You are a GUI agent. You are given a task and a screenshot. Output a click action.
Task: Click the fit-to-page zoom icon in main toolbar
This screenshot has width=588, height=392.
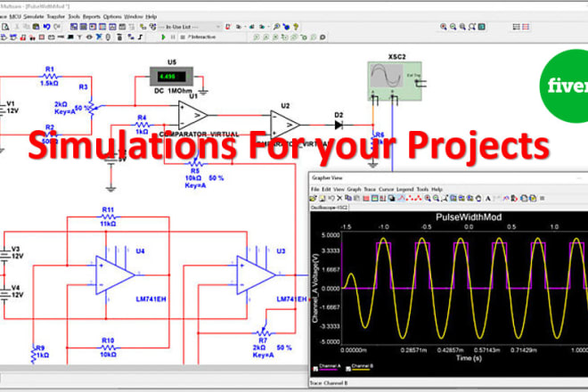472,27
